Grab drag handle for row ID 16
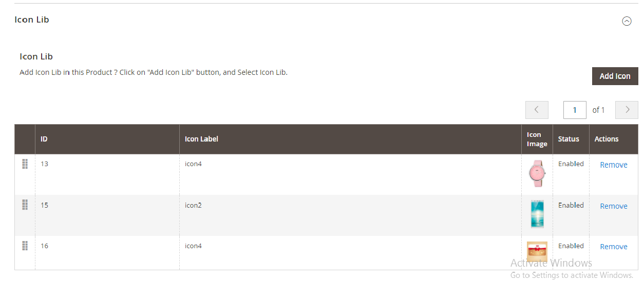Viewport: 644px width, 281px height. (x=25, y=246)
